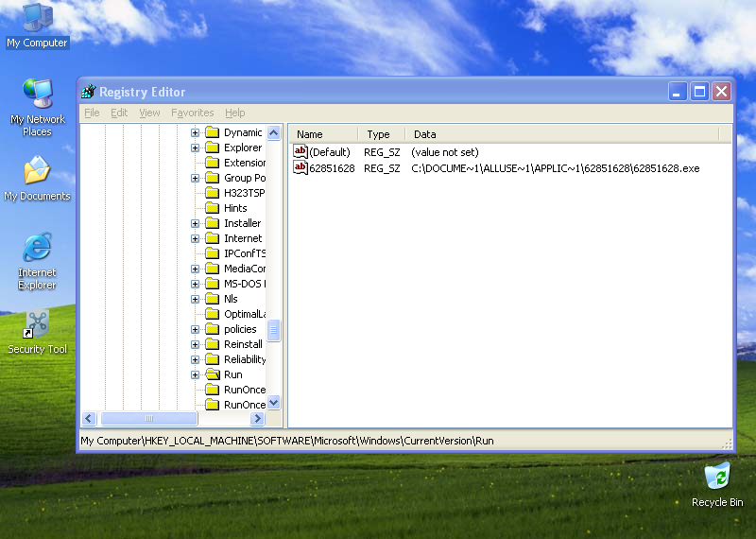Image resolution: width=756 pixels, height=539 pixels.
Task: Click the Group Po folder icon
Action: 212,178
